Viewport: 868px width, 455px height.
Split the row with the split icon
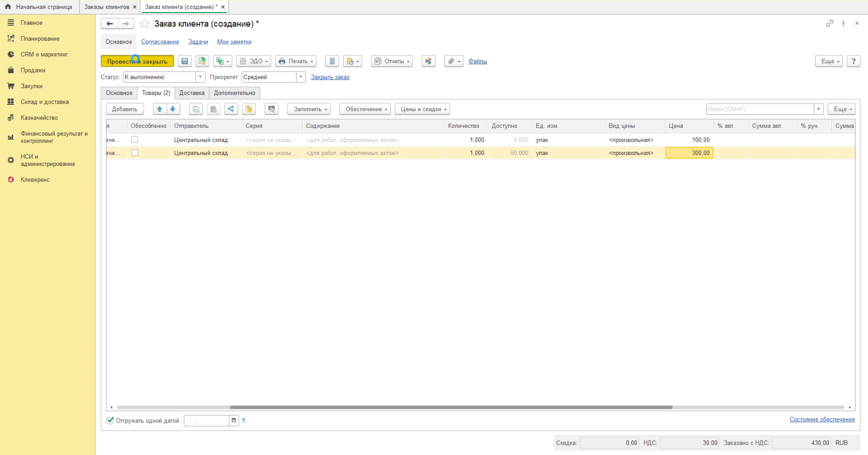[231, 109]
